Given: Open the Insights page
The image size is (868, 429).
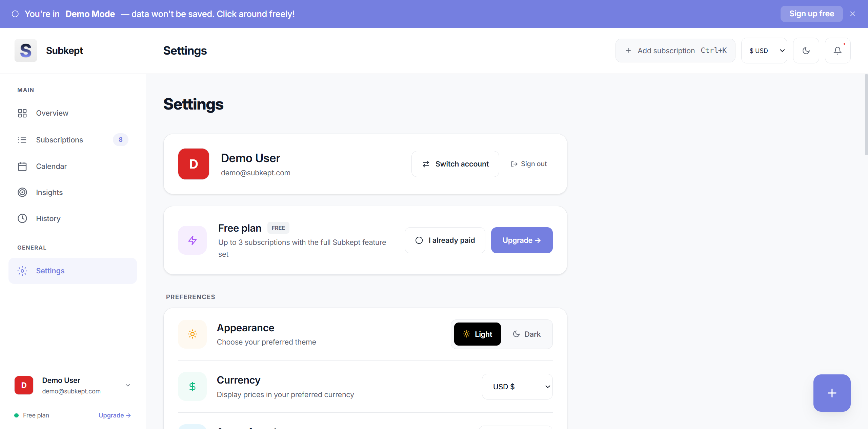Looking at the screenshot, I should 73,193.
